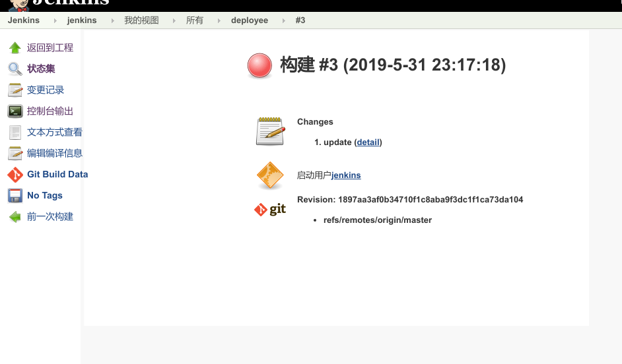Click the green up-arrow icon for 返回到工程
The width and height of the screenshot is (622, 364).
click(15, 48)
